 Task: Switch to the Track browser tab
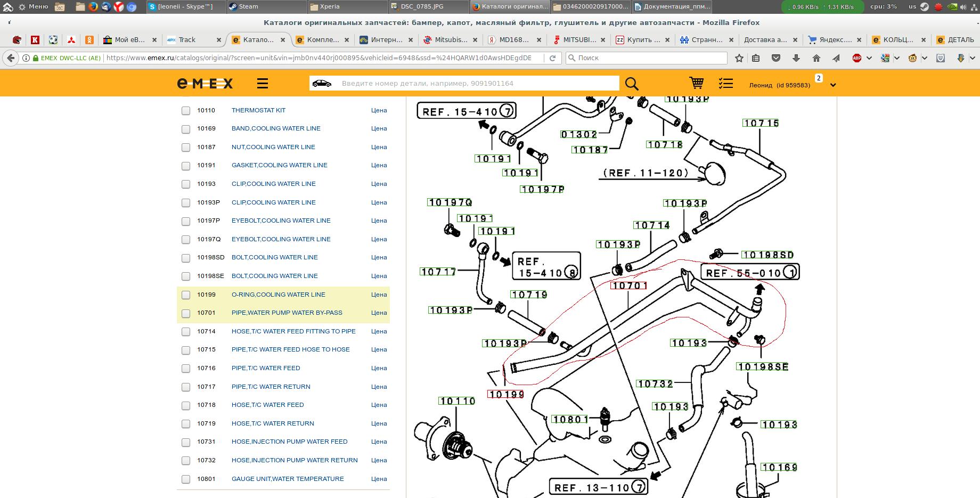pos(186,40)
